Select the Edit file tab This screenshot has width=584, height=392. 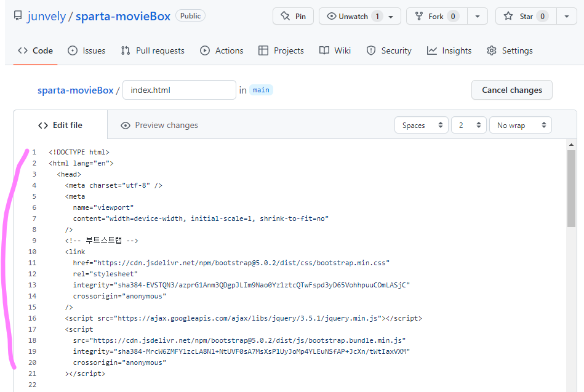tap(60, 125)
